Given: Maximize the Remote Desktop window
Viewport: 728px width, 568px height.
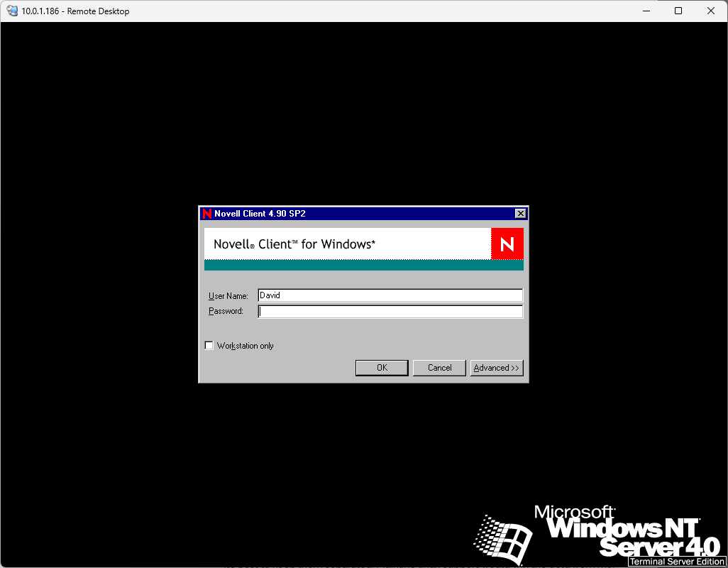Looking at the screenshot, I should [678, 11].
